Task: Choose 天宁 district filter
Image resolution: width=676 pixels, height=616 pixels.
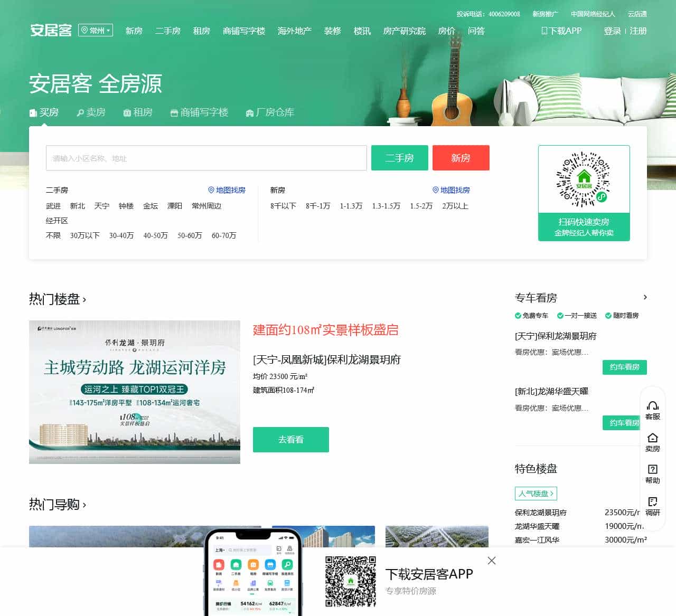Action: pos(102,206)
